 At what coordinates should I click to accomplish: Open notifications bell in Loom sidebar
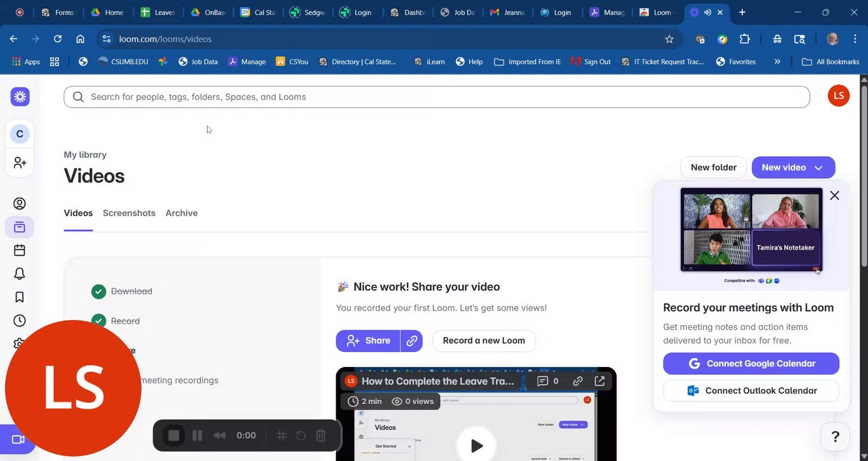pyautogui.click(x=20, y=274)
